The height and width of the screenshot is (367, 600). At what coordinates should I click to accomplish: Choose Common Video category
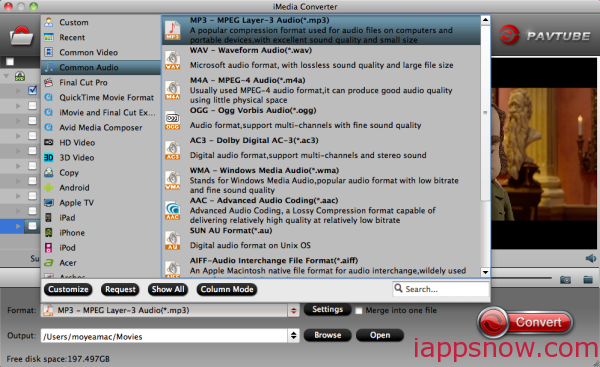click(x=101, y=52)
